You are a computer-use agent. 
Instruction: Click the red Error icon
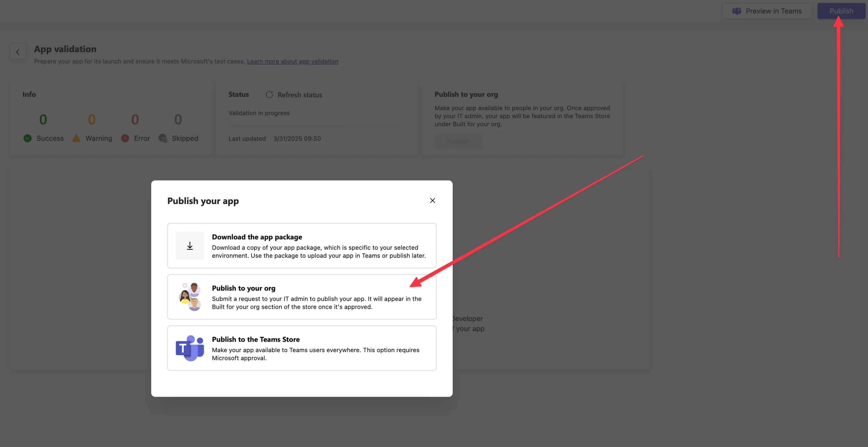tap(125, 138)
